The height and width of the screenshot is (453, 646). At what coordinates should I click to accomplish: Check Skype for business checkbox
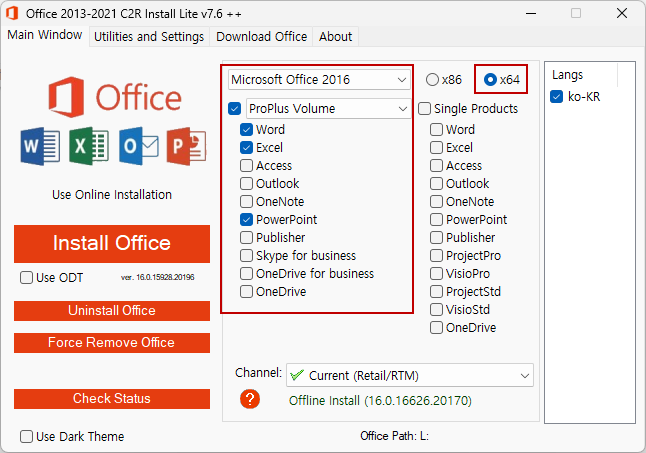click(x=246, y=256)
